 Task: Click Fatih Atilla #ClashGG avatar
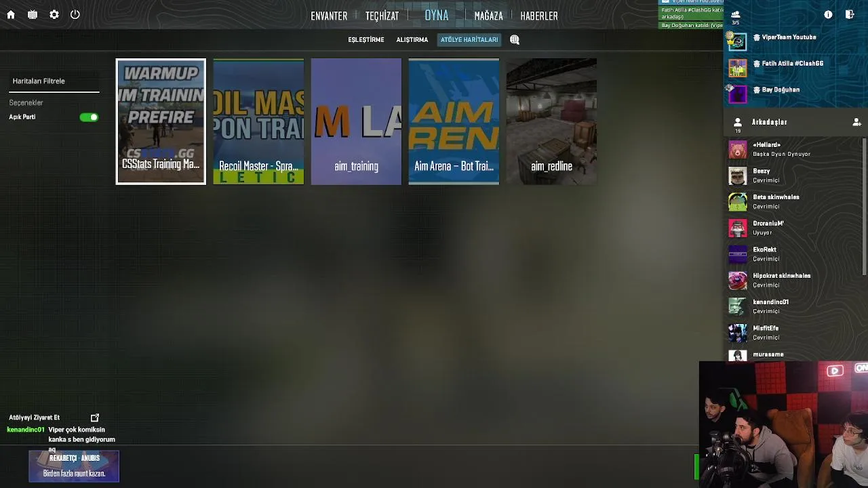point(737,68)
